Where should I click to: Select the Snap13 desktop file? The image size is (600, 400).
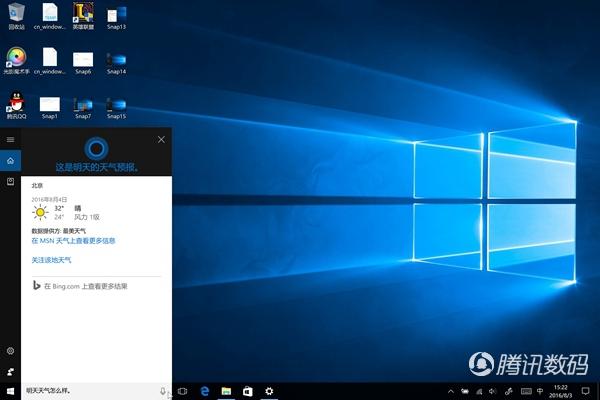click(x=116, y=17)
